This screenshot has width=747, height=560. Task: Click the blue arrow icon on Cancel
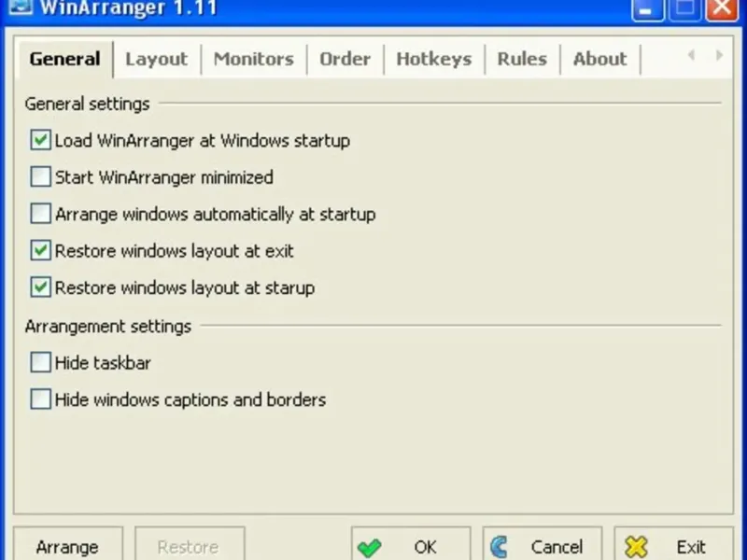(x=499, y=547)
